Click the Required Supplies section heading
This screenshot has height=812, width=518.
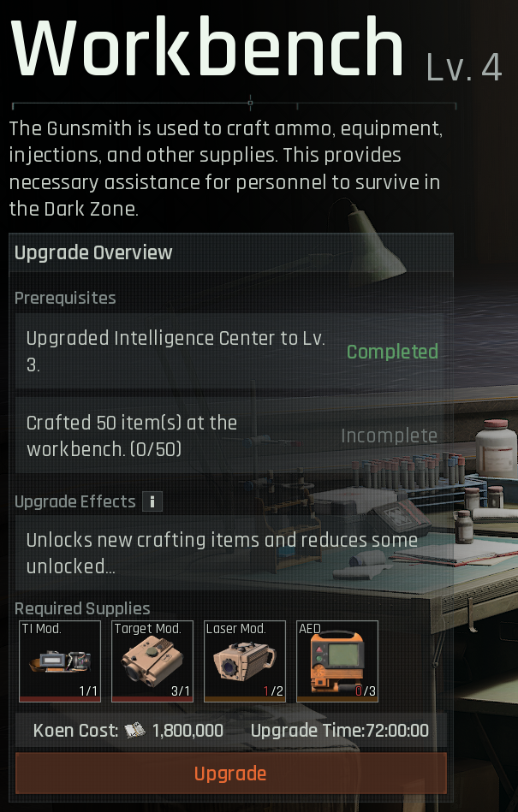tap(82, 608)
